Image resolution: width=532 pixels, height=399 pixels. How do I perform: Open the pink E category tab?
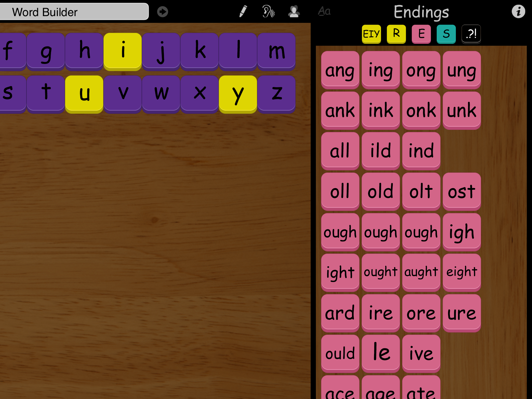421,34
